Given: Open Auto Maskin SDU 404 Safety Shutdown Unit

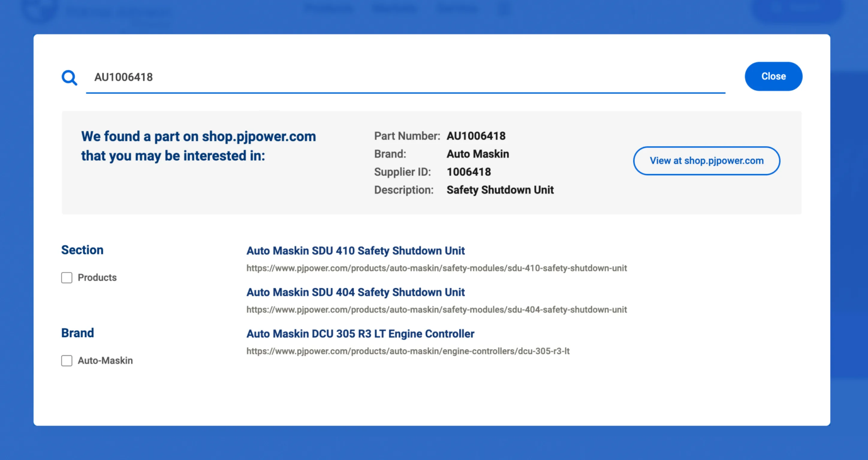Looking at the screenshot, I should pos(355,292).
